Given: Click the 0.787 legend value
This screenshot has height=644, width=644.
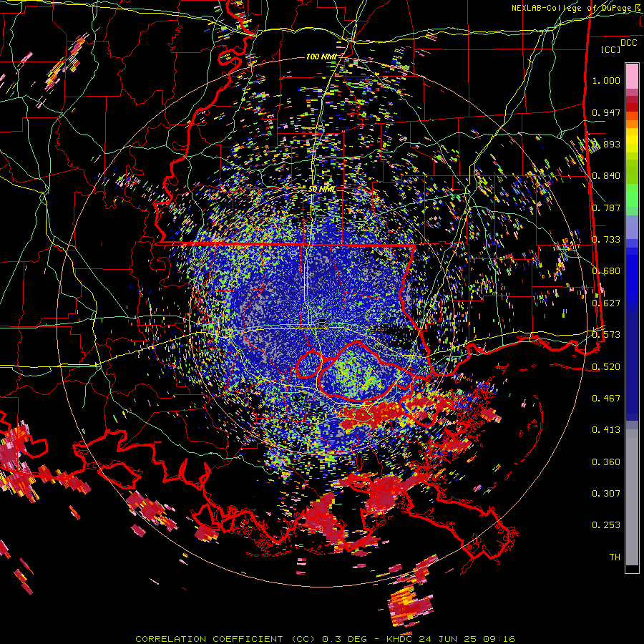Looking at the screenshot, I should coord(606,208).
